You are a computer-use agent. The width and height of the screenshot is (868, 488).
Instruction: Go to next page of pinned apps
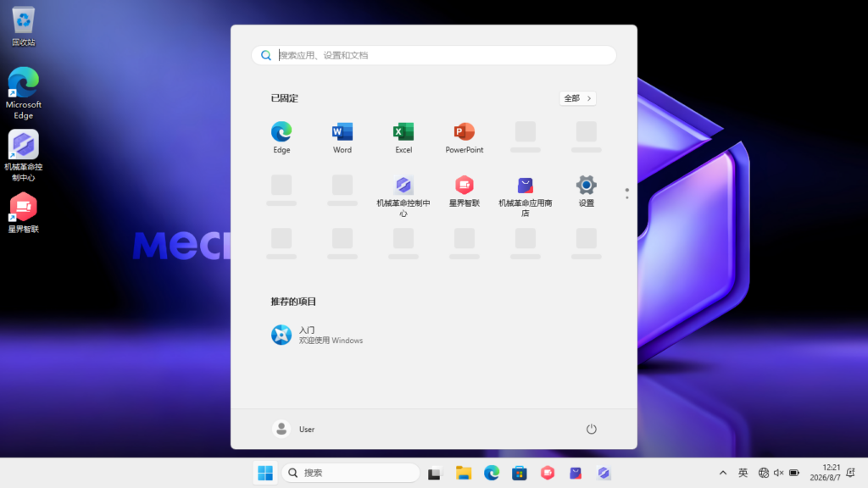coord(626,197)
